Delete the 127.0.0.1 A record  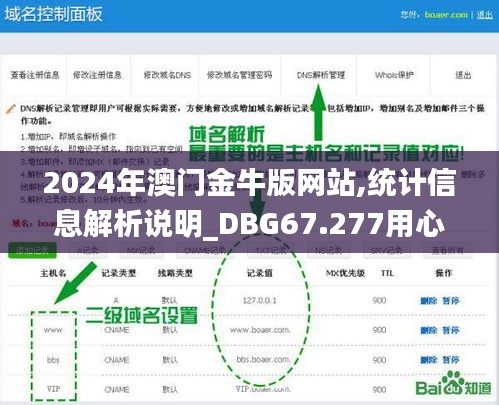[429, 301]
